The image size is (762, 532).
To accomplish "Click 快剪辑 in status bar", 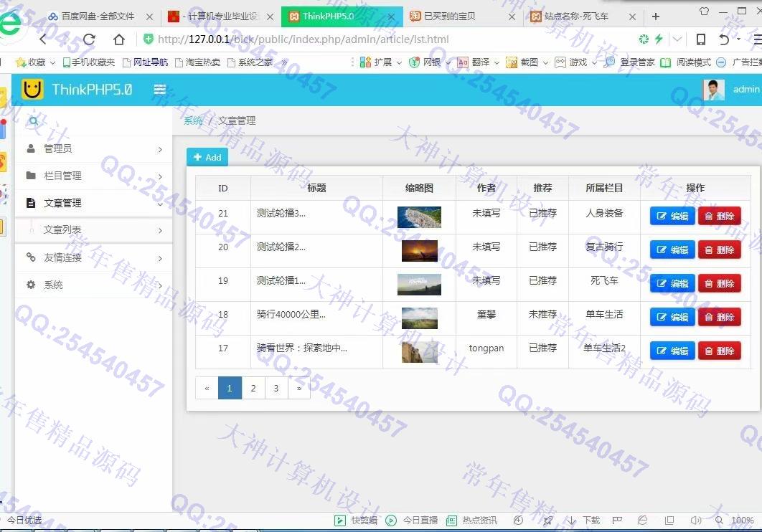I will pyautogui.click(x=356, y=521).
